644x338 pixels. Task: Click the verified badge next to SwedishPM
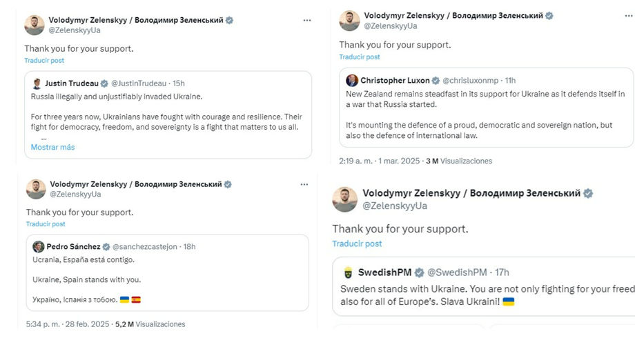[x=418, y=272]
